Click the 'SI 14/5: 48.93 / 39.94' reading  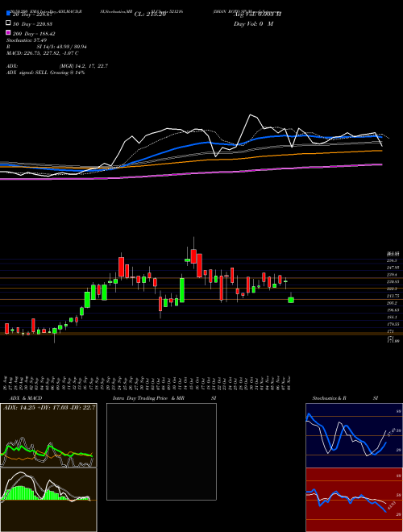click(62, 47)
